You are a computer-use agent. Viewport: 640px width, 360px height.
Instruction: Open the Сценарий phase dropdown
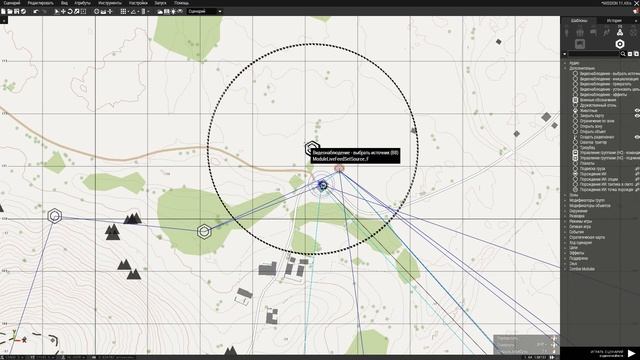click(204, 11)
